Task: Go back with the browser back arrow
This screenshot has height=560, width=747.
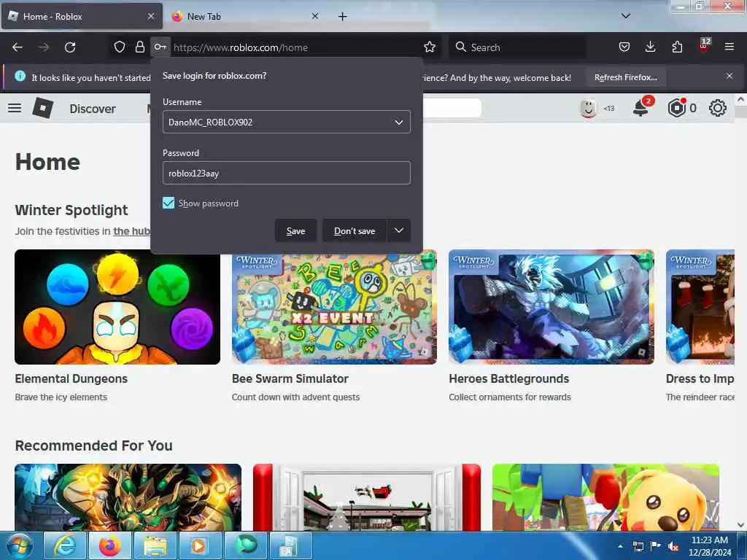Action: tap(18, 47)
